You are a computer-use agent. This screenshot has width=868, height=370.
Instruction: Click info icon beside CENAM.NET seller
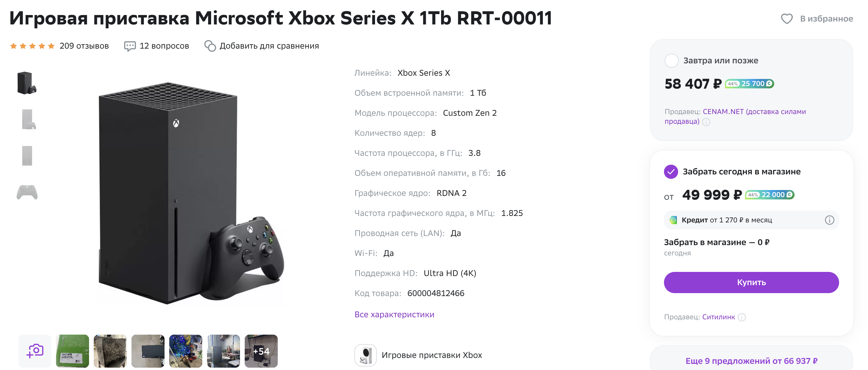(x=706, y=122)
